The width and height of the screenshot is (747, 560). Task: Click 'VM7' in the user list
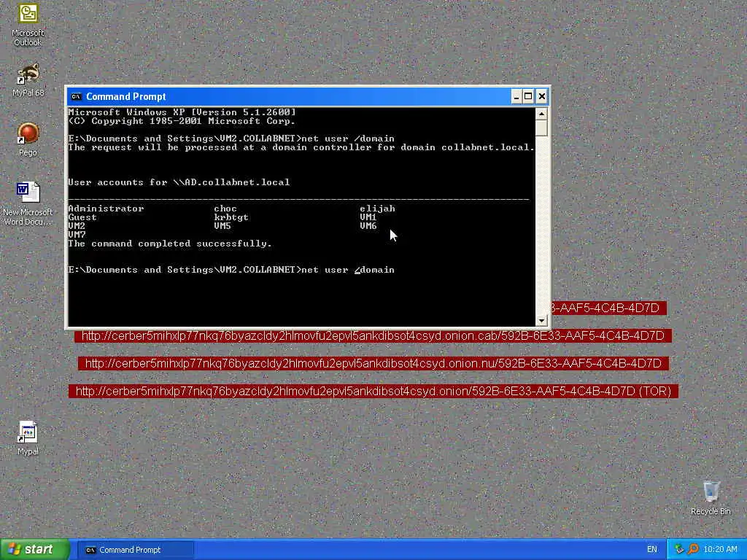click(x=77, y=235)
